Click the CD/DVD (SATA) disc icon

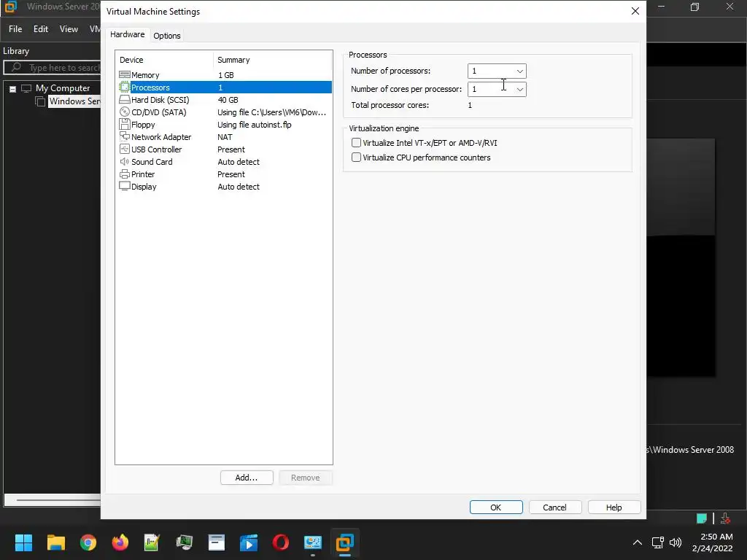tap(124, 112)
